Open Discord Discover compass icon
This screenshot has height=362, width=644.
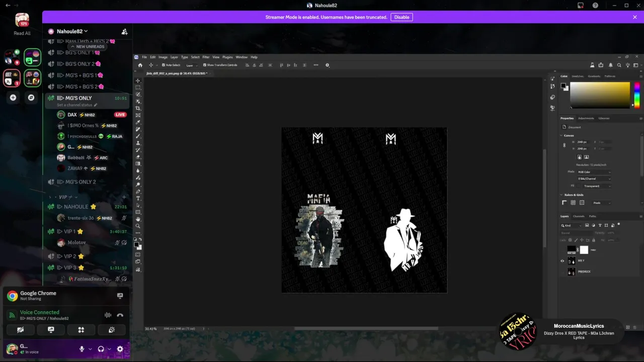[x=31, y=98]
